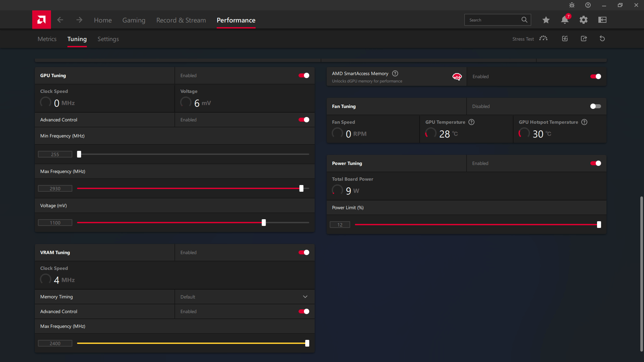644x362 pixels.
Task: Disable the GPU Tuning toggle
Action: click(304, 75)
